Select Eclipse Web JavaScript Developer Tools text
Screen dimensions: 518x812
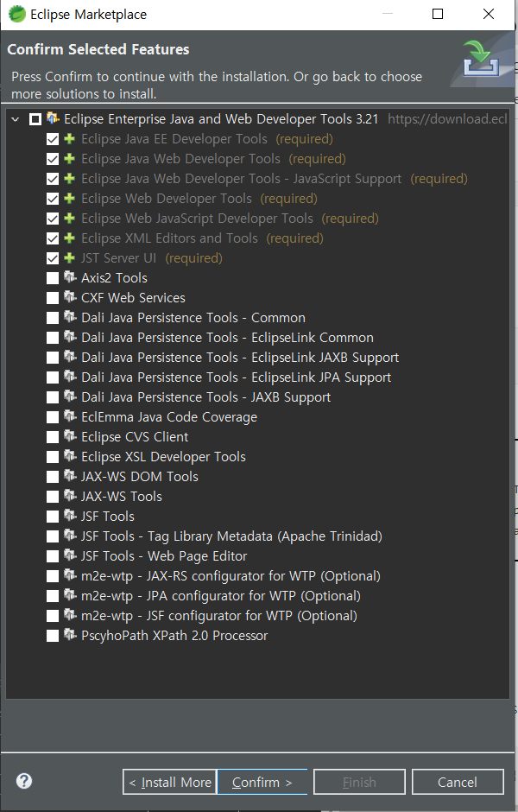pos(197,219)
